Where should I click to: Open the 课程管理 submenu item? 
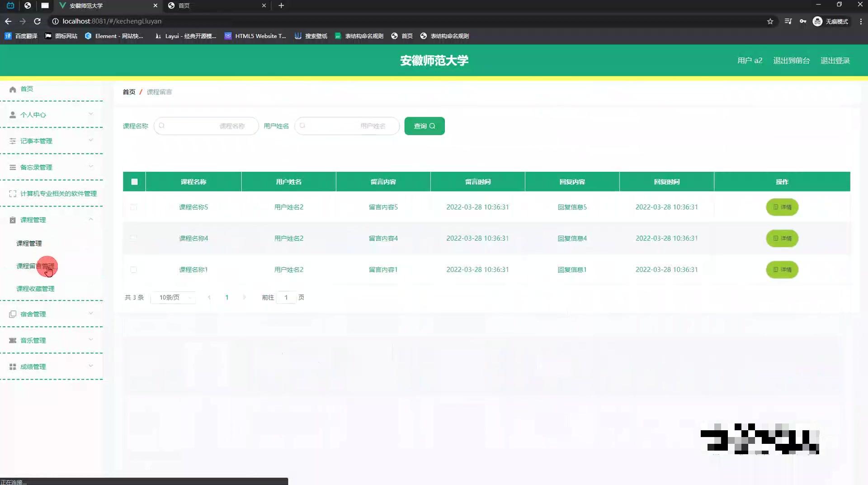pos(29,243)
